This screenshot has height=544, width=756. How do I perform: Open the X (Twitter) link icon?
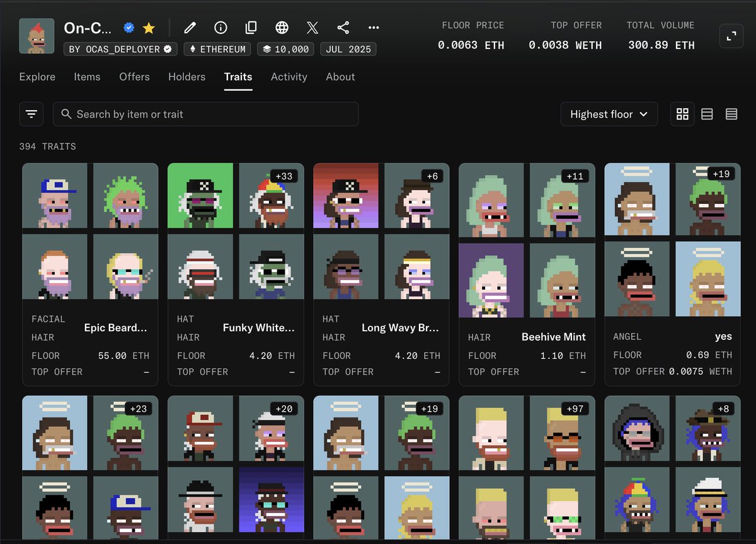(312, 28)
